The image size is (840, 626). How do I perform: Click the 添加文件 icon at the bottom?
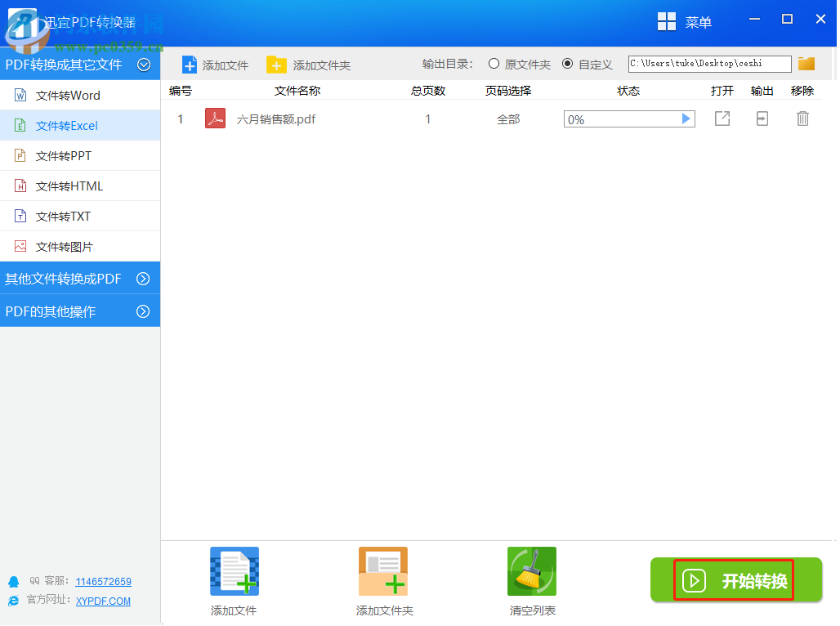click(234, 571)
